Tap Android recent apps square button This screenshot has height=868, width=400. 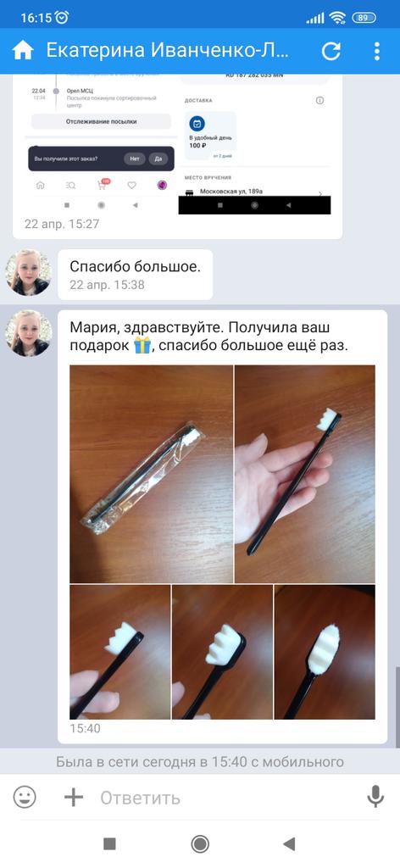(109, 843)
